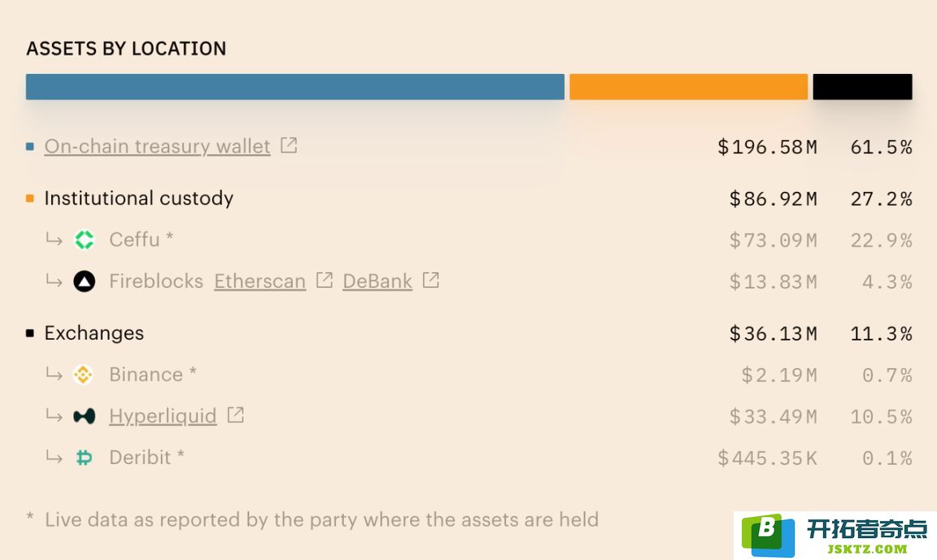Open the Hyperliquid link
This screenshot has height=560, width=937.
coord(163,416)
